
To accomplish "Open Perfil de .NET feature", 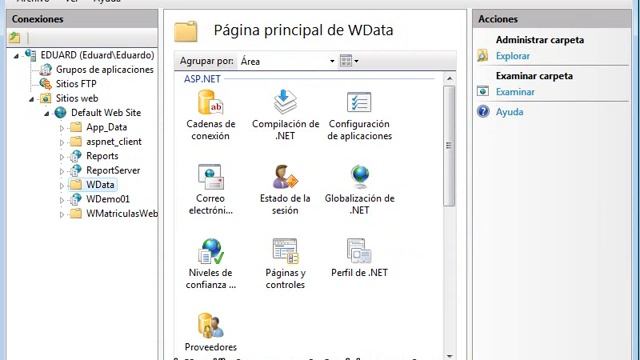I will point(359,258).
